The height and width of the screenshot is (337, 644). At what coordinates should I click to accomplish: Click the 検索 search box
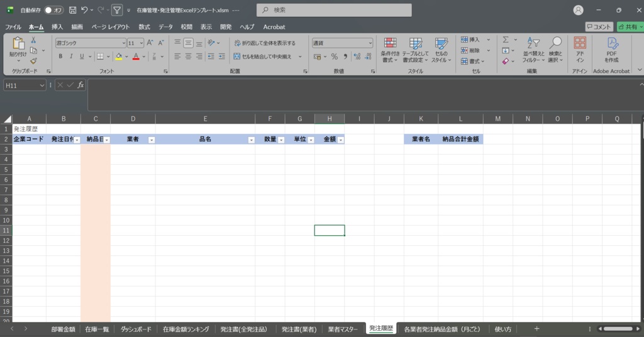334,10
